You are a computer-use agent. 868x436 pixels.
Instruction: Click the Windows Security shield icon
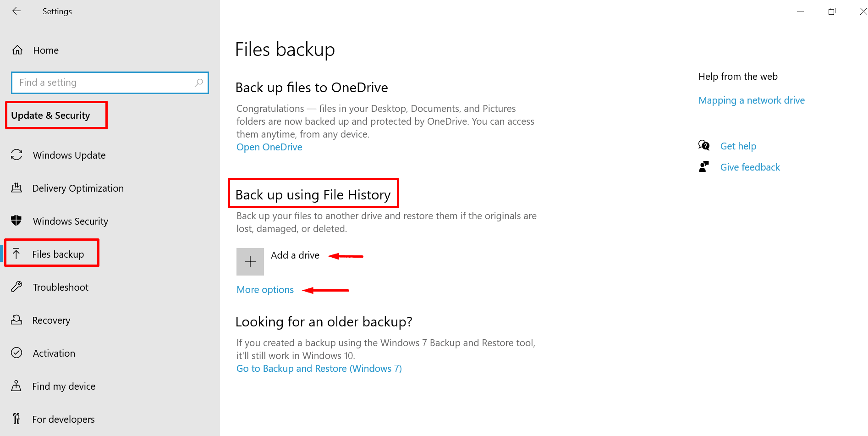pos(16,221)
